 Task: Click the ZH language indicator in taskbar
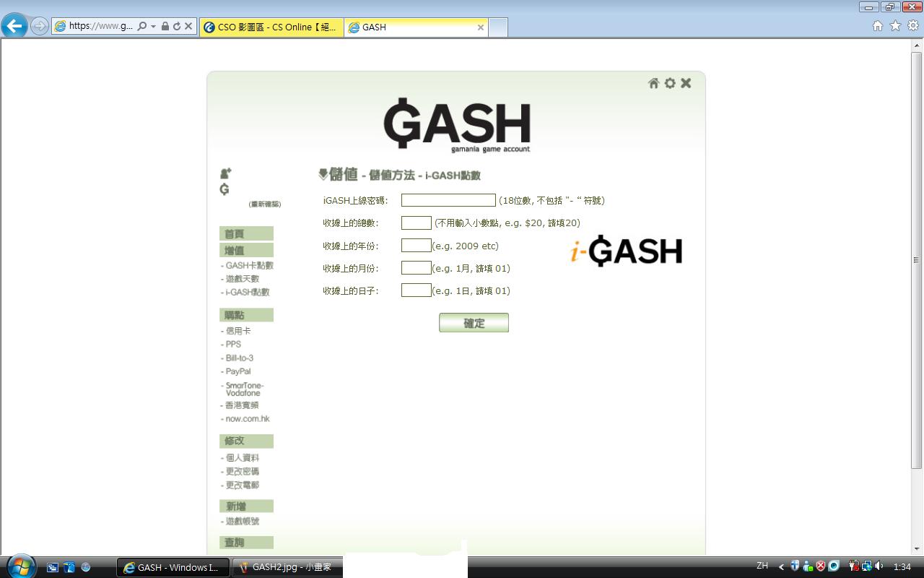pos(762,566)
